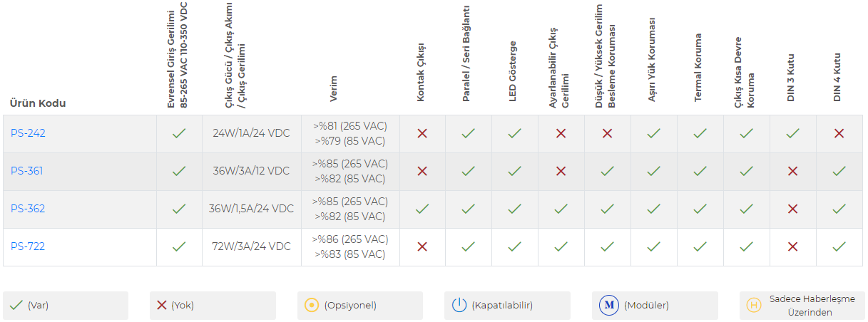Click the LED Gösterge column header
Image resolution: width=868 pixels, height=322 pixels.
pyautogui.click(x=513, y=71)
